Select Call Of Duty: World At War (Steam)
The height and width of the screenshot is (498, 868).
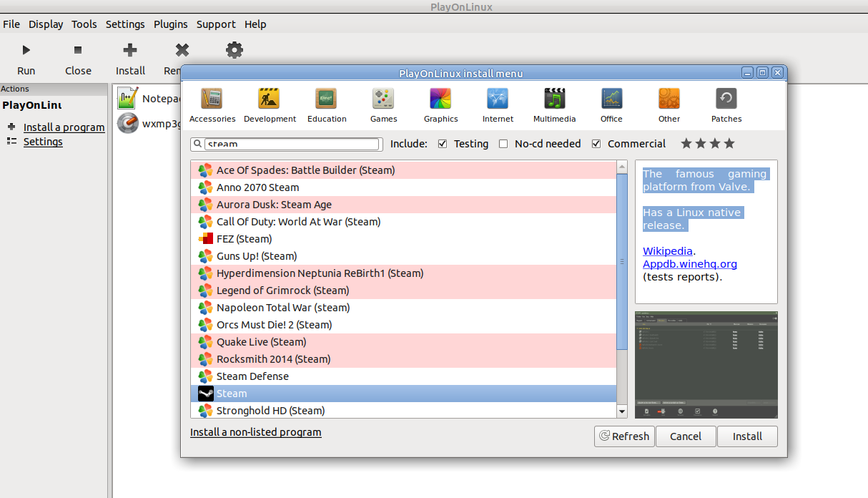[403, 222]
